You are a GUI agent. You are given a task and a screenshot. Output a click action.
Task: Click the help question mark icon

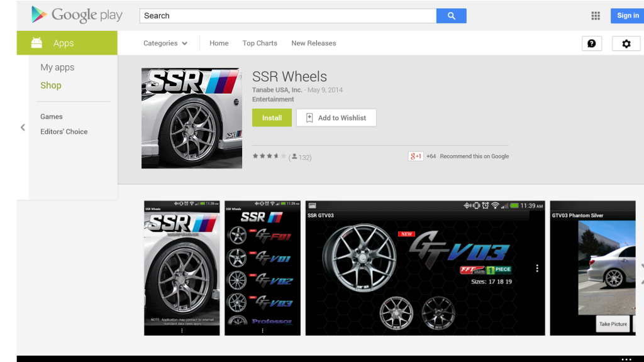(x=591, y=43)
